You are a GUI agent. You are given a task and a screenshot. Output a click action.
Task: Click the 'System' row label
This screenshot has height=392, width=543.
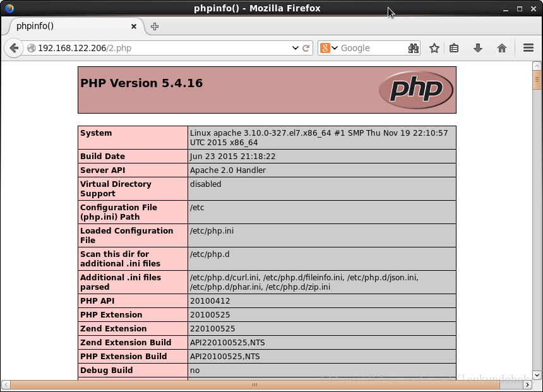point(96,133)
